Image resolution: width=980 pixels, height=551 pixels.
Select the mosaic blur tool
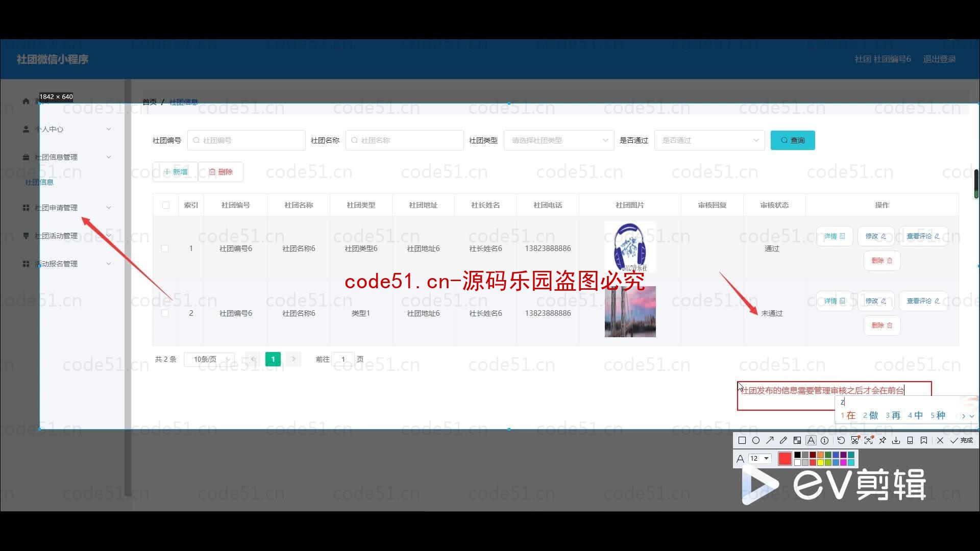797,440
